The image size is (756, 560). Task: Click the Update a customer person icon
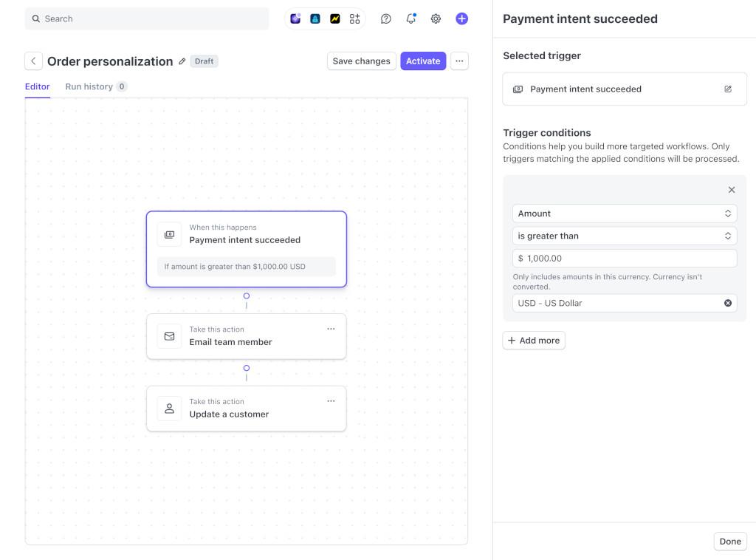(169, 409)
